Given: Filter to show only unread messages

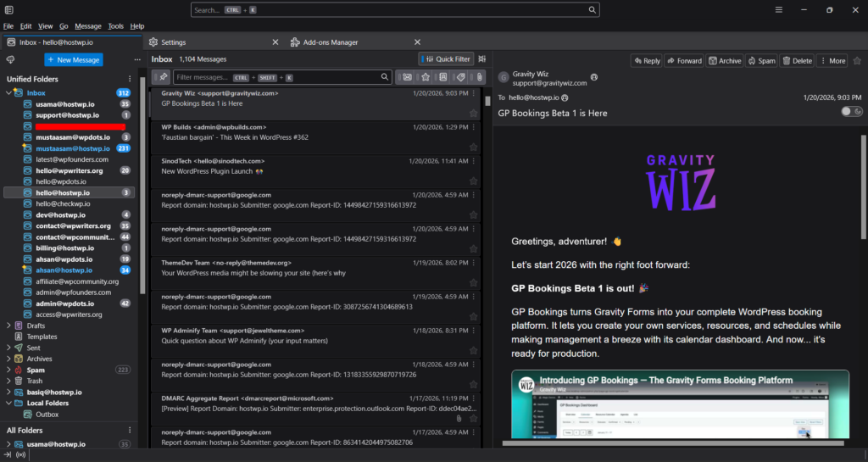Looking at the screenshot, I should 408,77.
